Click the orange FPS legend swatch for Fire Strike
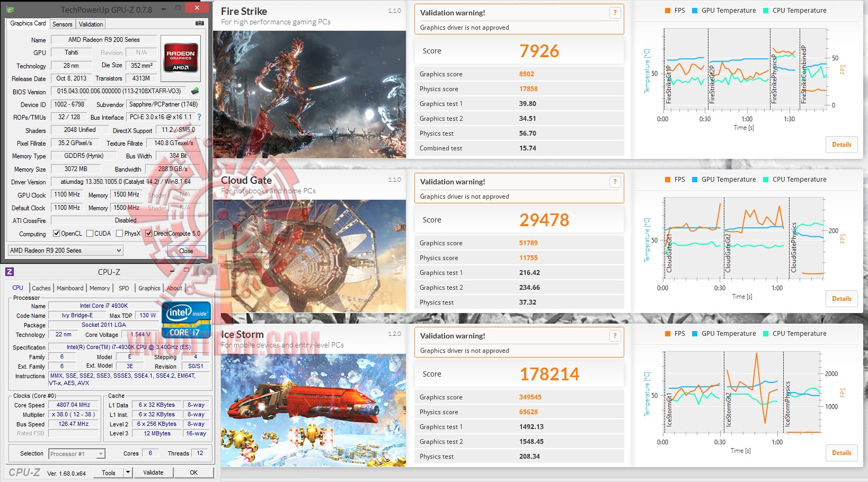Screen dimensions: 868x482 [668, 11]
